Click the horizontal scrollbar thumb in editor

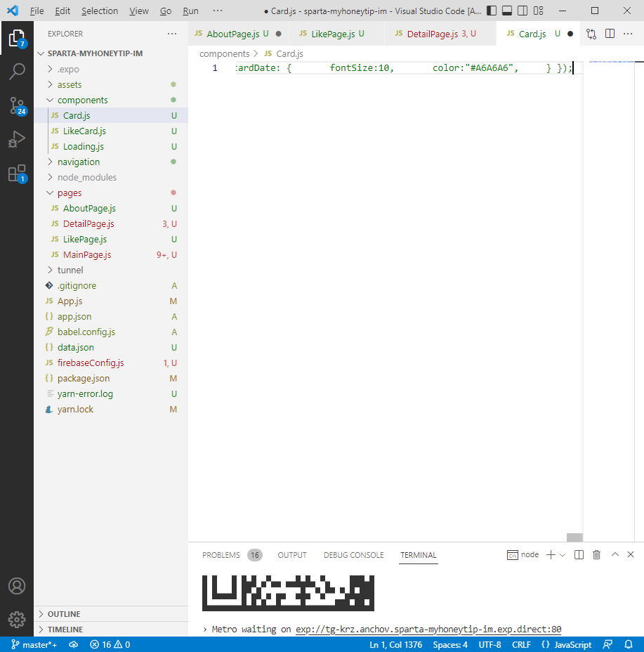tap(574, 537)
